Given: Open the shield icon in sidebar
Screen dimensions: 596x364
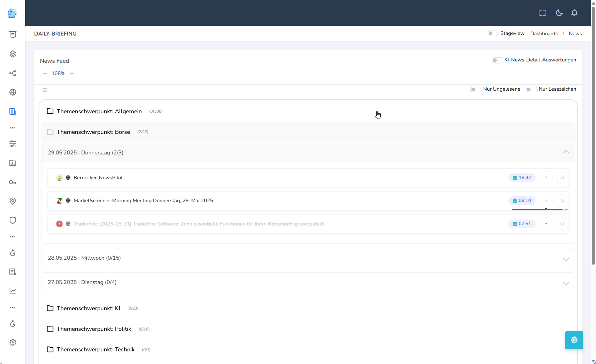Looking at the screenshot, I should click(13, 221).
